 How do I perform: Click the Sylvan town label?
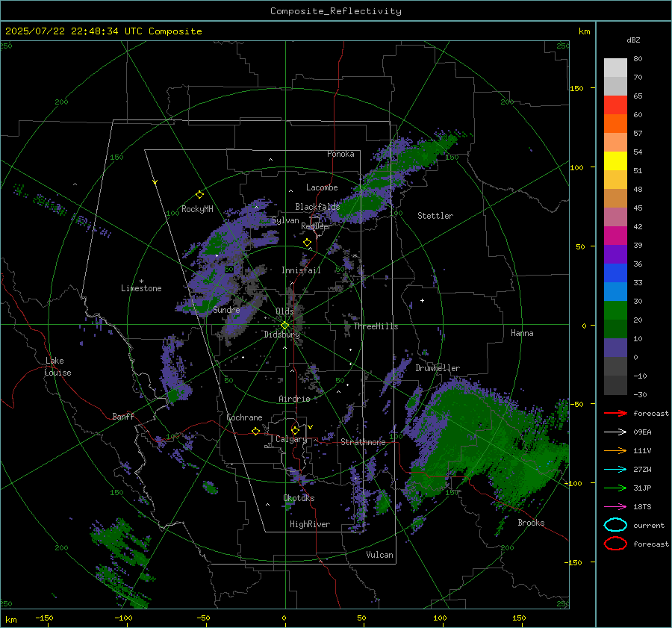[285, 220]
